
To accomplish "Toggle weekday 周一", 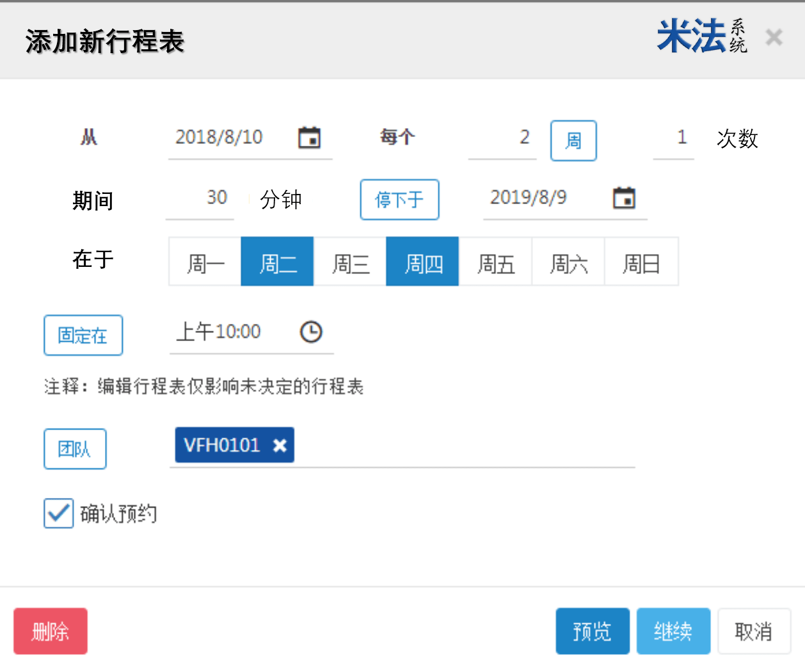I will [x=205, y=261].
